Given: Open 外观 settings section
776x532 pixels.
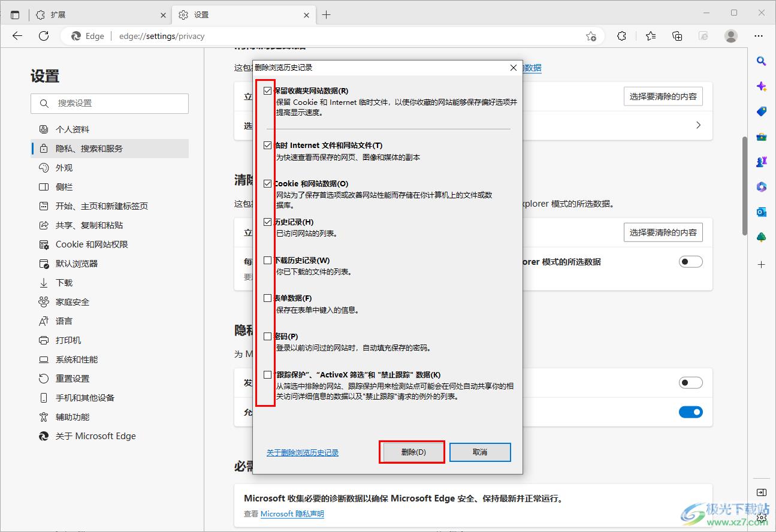Looking at the screenshot, I should click(110, 168).
